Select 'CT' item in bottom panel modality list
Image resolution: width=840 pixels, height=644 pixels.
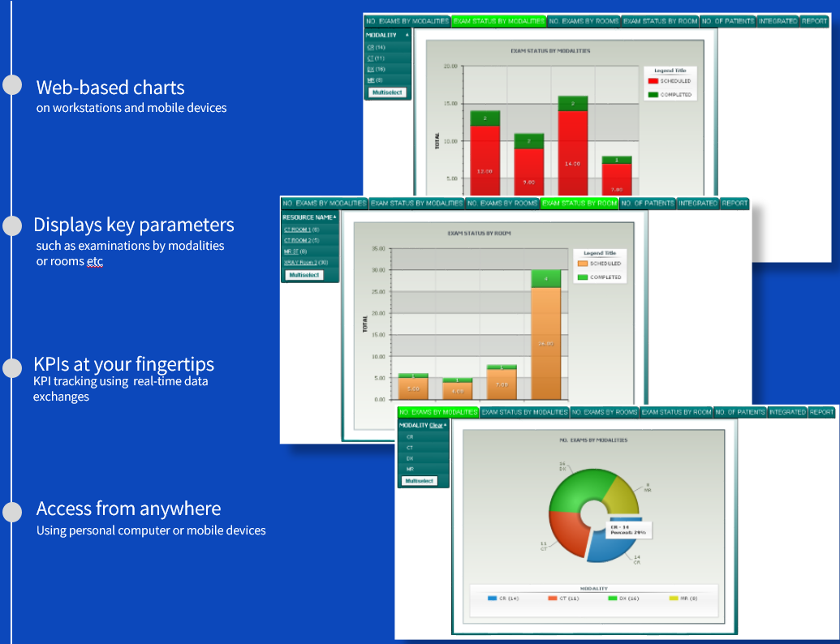(410, 448)
